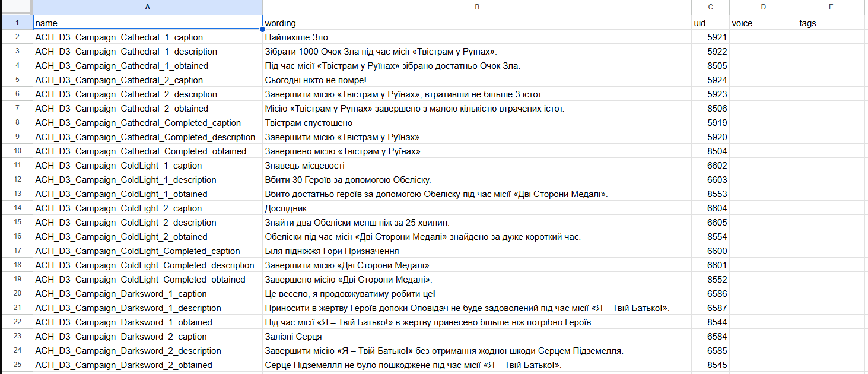The height and width of the screenshot is (374, 868).
Task: Select the "uid" header cell
Action: [710, 23]
